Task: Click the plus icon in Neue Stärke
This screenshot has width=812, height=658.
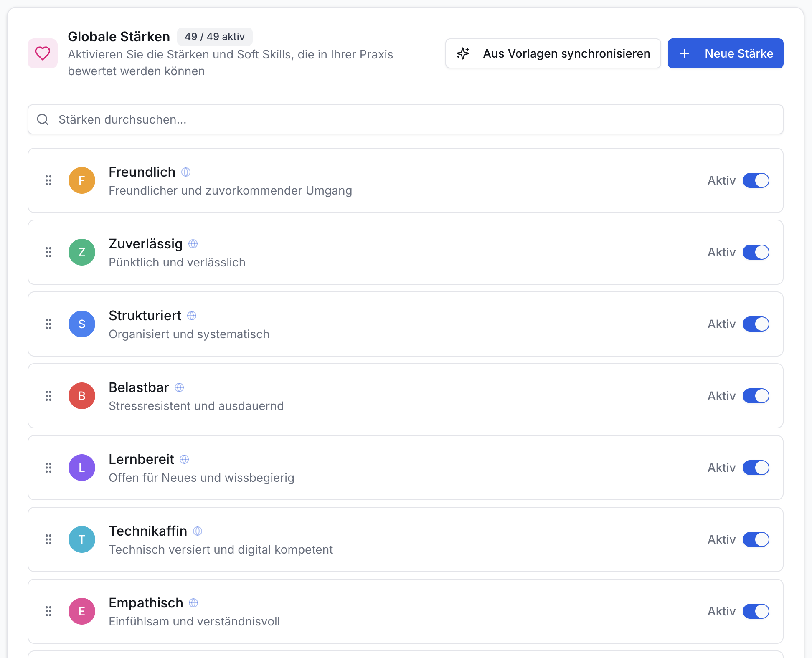Action: (685, 53)
